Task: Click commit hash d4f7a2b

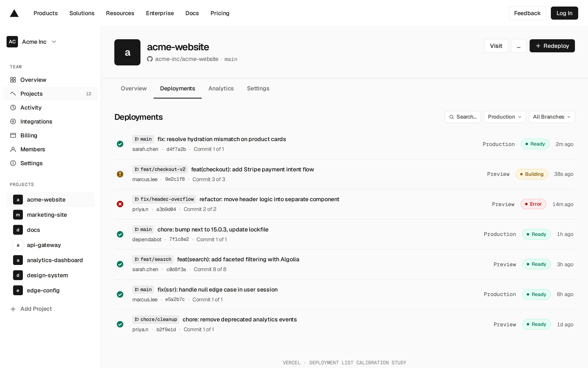Action: [176, 149]
